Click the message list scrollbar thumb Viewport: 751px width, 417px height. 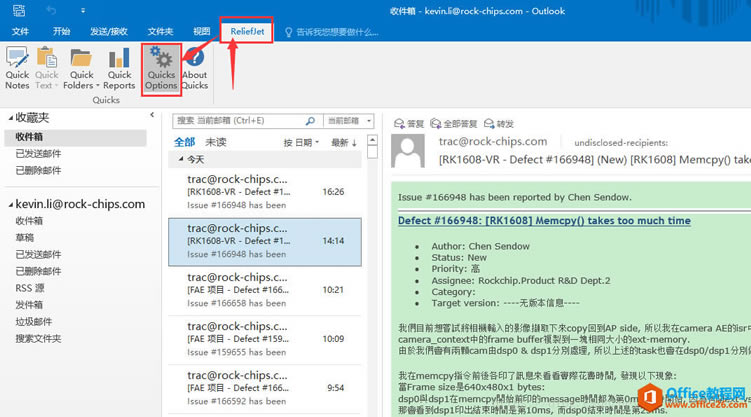(372, 152)
